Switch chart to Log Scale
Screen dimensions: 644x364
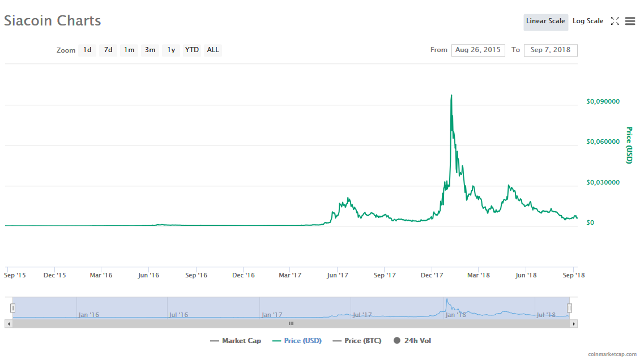(588, 22)
